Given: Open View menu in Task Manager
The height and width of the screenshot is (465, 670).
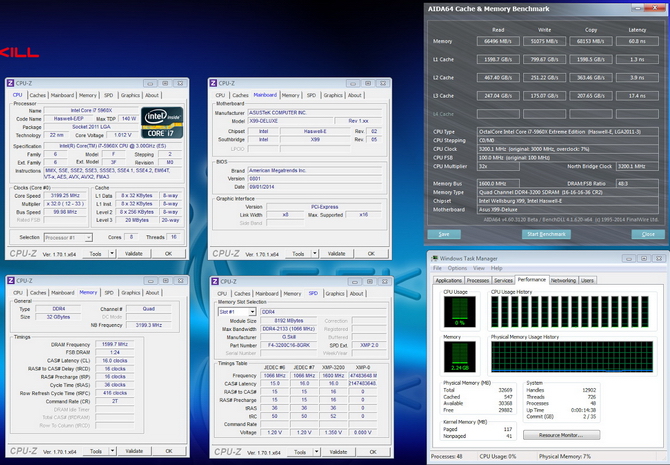Looking at the screenshot, I should tap(479, 268).
